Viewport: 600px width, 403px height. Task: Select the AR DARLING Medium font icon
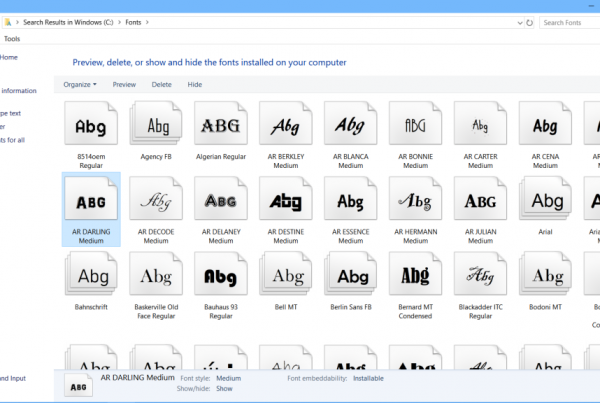[91, 198]
